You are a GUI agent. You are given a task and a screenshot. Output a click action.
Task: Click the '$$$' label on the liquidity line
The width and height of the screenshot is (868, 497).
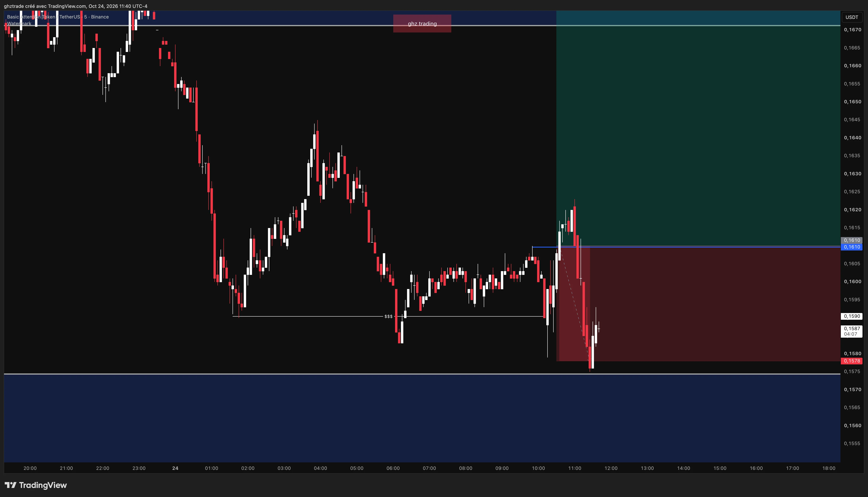click(388, 316)
